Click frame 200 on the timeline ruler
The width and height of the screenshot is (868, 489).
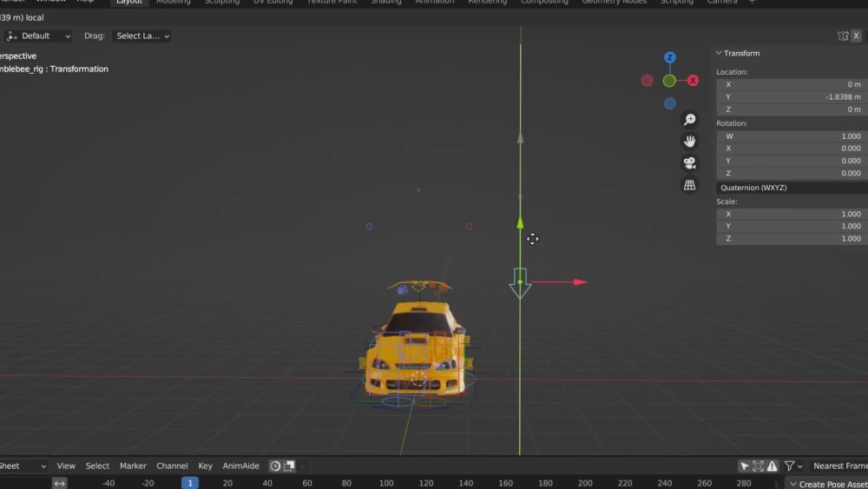coord(585,484)
